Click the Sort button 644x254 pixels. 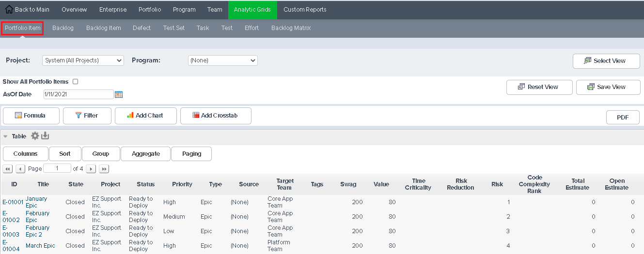click(65, 154)
